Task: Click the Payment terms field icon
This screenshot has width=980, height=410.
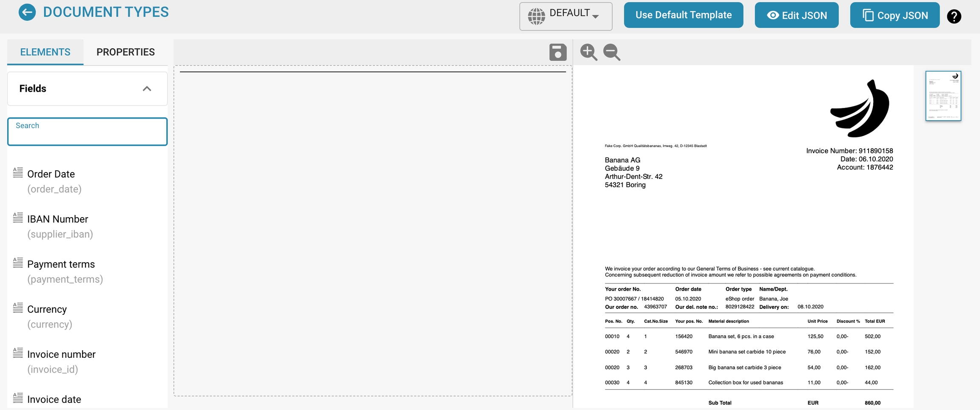Action: pyautogui.click(x=18, y=263)
